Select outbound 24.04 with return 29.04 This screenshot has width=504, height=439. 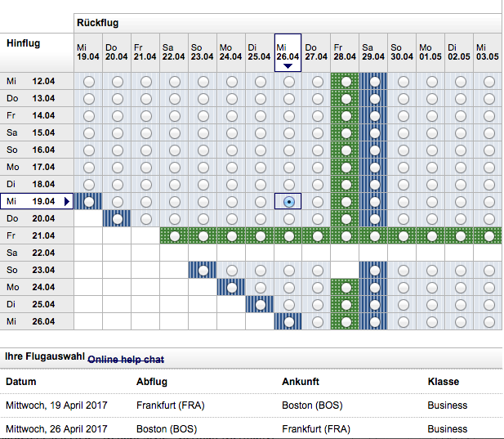click(375, 288)
